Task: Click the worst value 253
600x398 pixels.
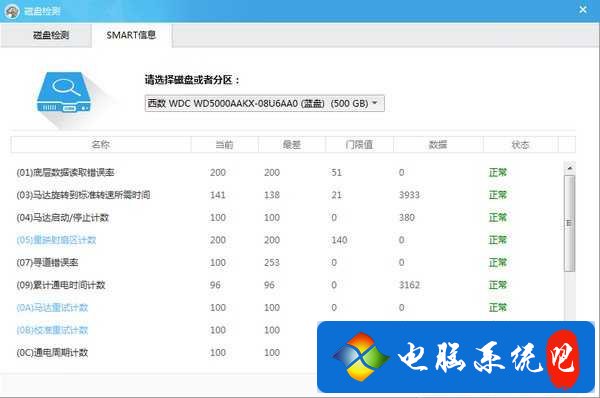Action: (272, 263)
